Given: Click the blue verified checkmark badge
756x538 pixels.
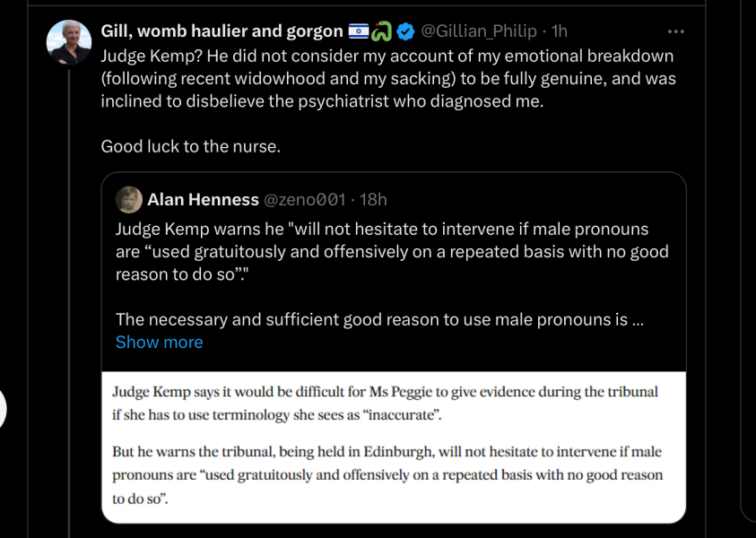Looking at the screenshot, I should [x=405, y=31].
